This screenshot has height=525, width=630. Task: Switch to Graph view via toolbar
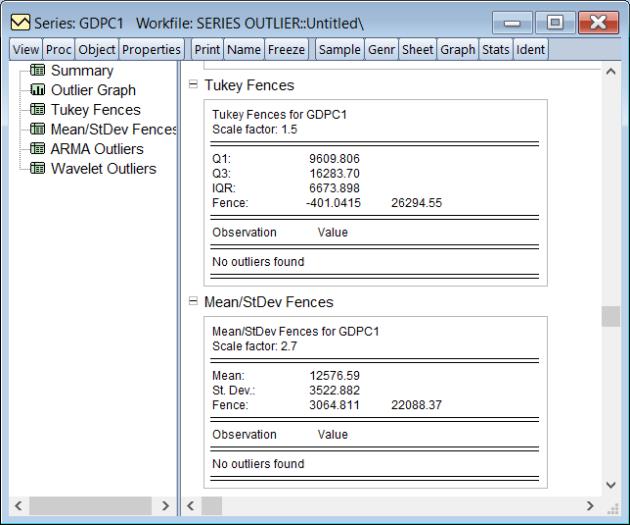[459, 49]
